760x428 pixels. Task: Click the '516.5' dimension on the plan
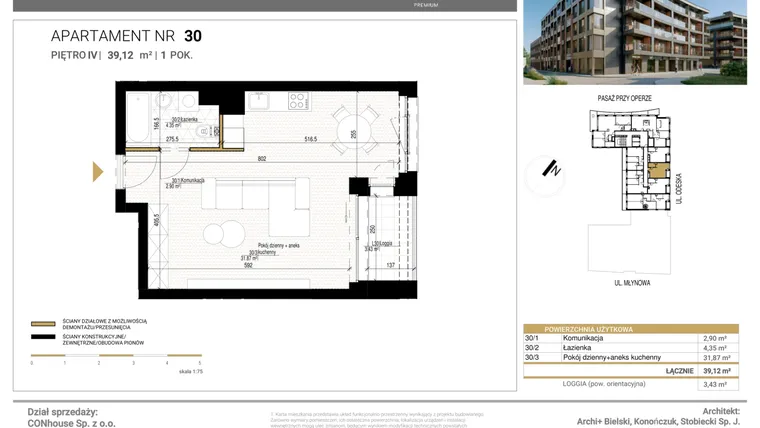tap(311, 139)
